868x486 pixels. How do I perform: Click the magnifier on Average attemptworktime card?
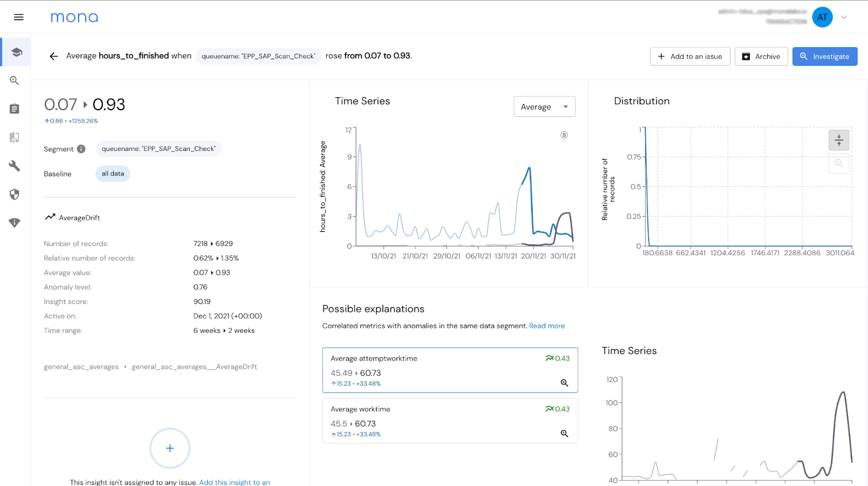pos(564,383)
